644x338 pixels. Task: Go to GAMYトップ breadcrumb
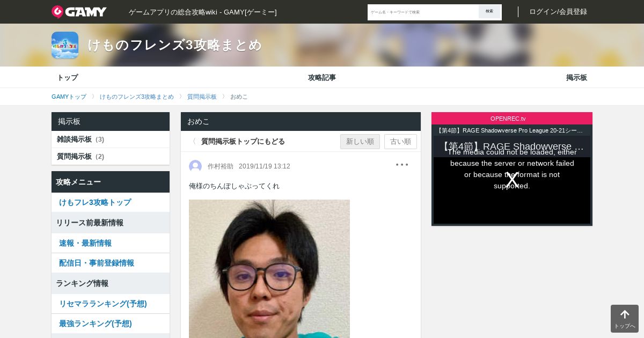(69, 97)
